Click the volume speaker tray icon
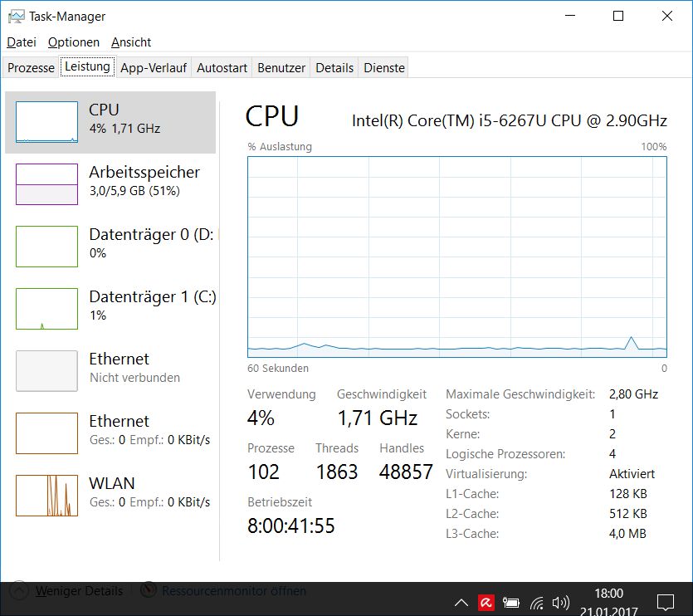693x616 pixels. pos(561,603)
